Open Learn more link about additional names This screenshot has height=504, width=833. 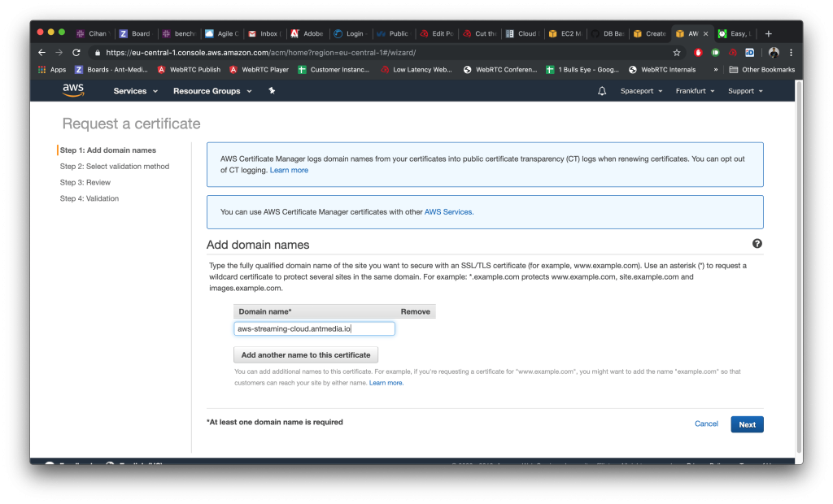[x=386, y=383]
